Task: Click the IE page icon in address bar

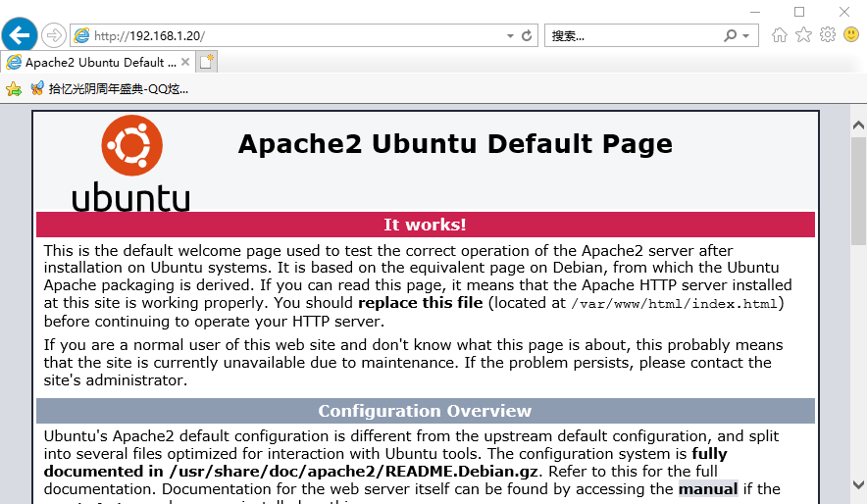Action: click(81, 36)
